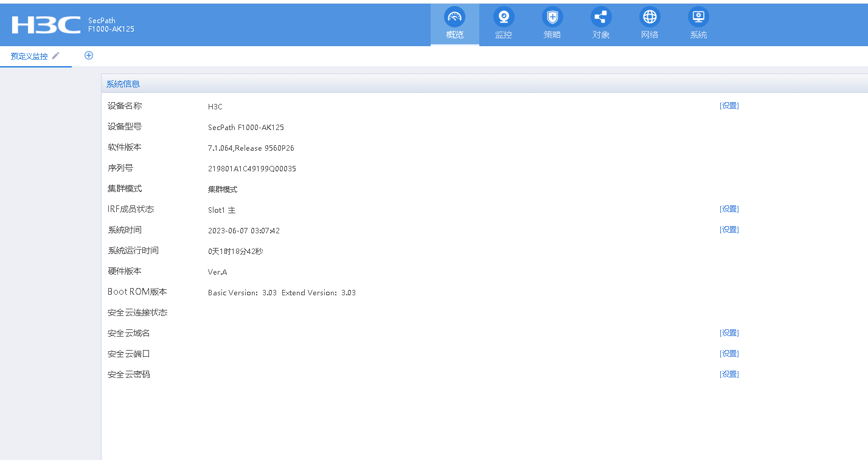The image size is (868, 460).
Task: Click the 硬件版本 label
Action: [125, 271]
